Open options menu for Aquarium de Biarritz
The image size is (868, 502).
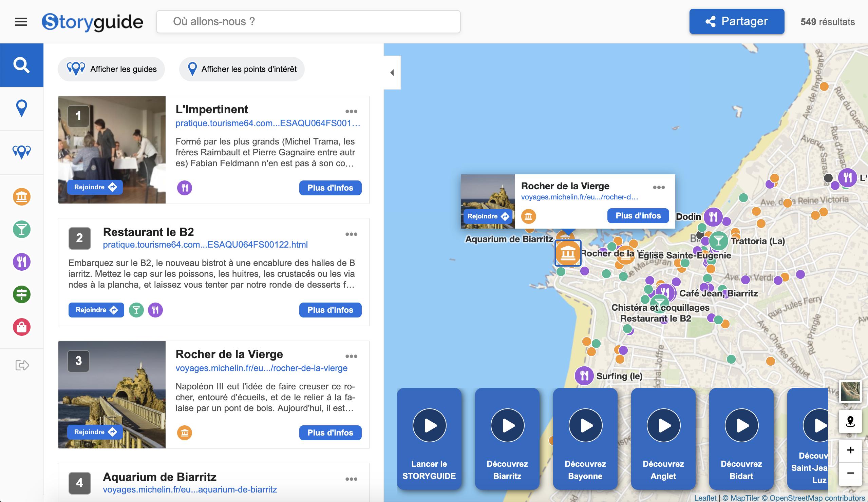[351, 479]
